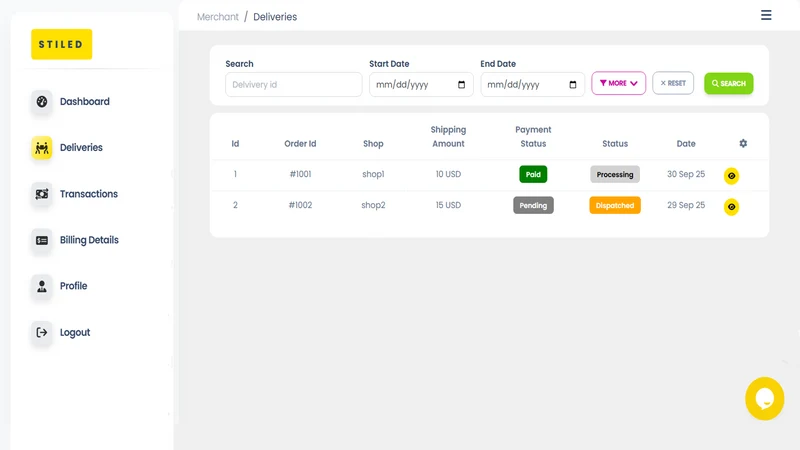Click the 29 Sep 25 date
Image resolution: width=800 pixels, height=450 pixels.
(x=686, y=205)
